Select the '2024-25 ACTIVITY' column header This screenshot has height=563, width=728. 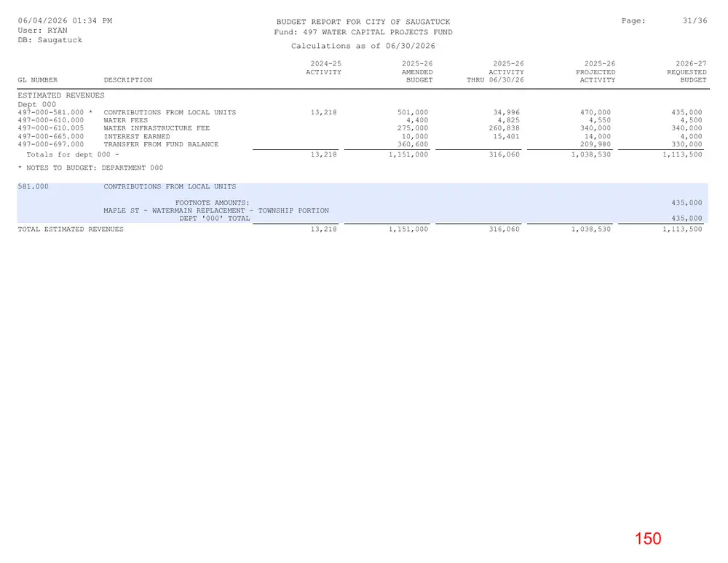click(x=325, y=68)
